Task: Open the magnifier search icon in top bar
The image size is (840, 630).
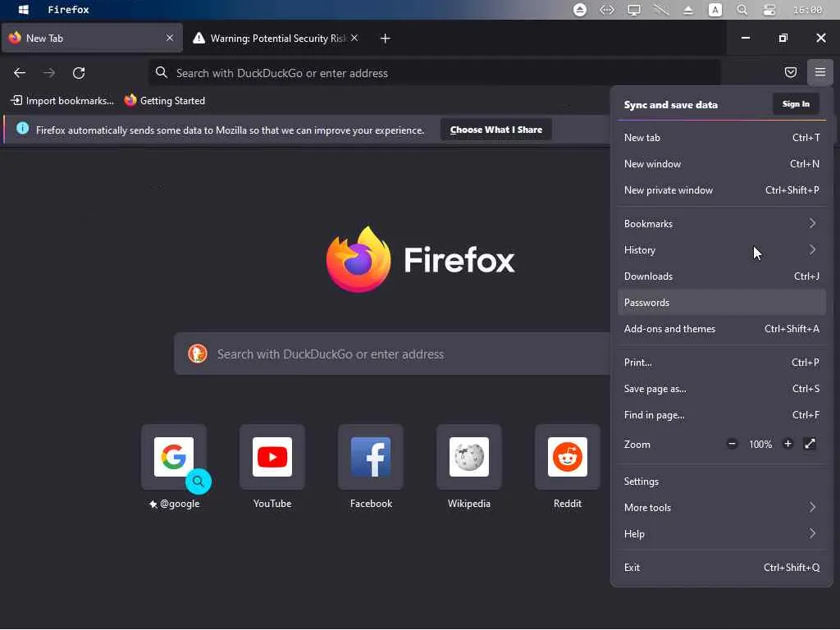Action: point(742,10)
